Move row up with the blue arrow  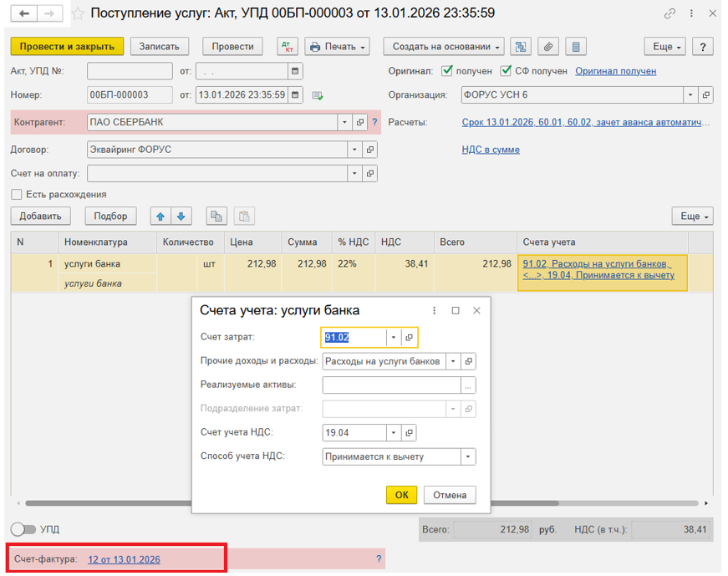point(160,217)
